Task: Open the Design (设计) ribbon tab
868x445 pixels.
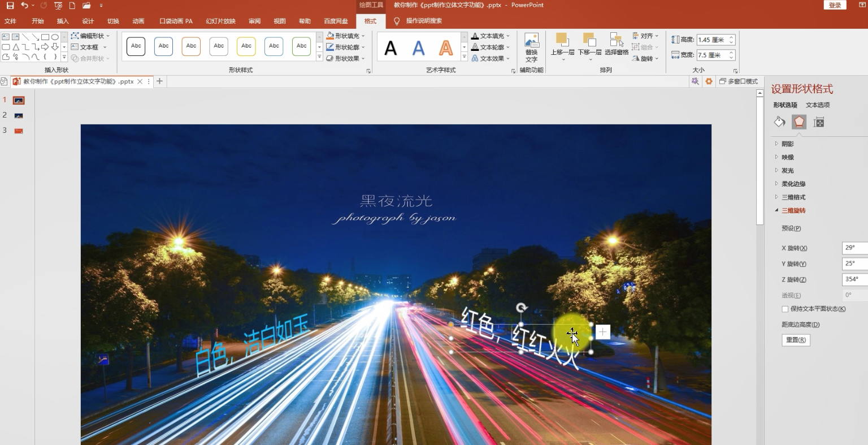Action: tap(88, 21)
